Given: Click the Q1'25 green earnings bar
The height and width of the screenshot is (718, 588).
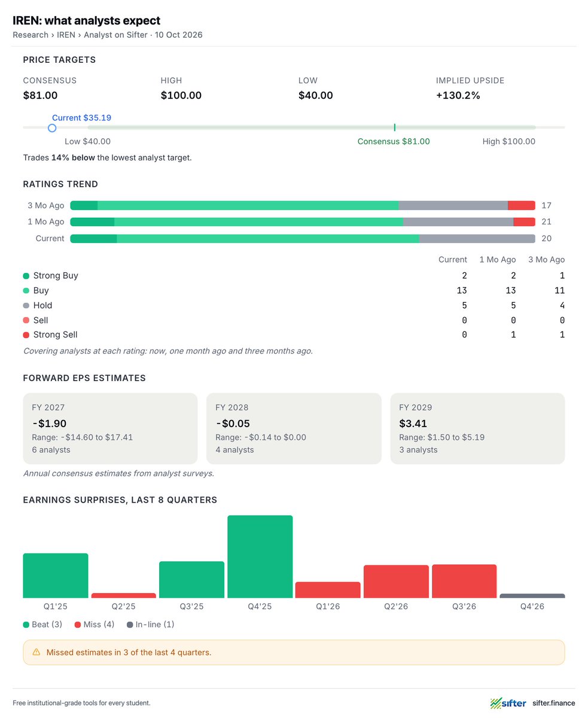Looking at the screenshot, I should click(56, 576).
